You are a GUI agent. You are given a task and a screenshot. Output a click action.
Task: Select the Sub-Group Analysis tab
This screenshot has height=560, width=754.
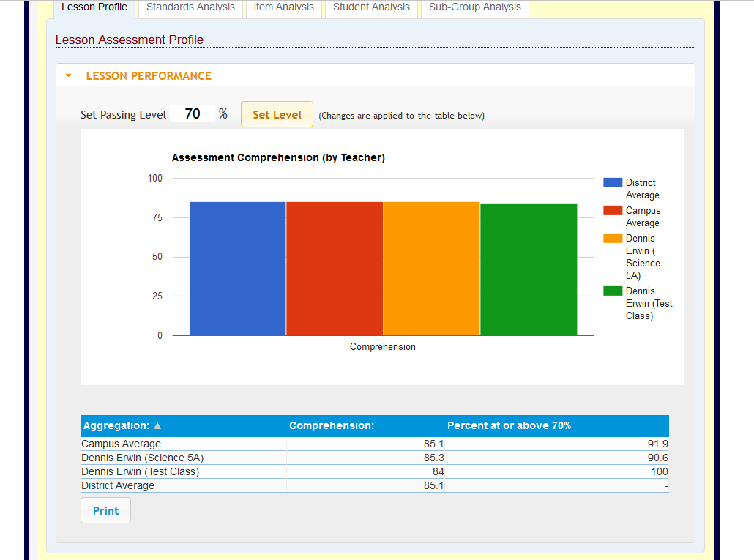[x=474, y=7]
